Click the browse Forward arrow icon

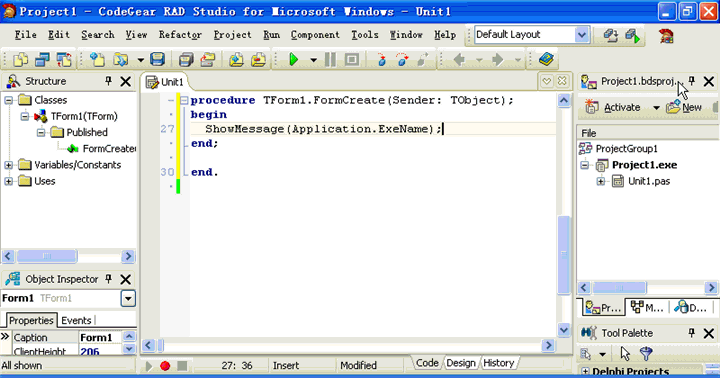(x=497, y=59)
